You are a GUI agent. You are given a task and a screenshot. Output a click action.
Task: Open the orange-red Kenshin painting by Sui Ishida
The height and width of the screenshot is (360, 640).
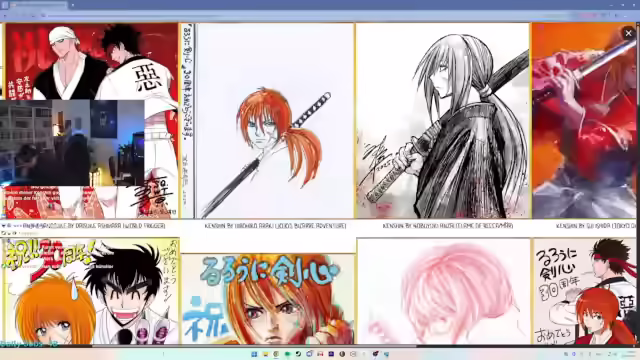point(584,121)
